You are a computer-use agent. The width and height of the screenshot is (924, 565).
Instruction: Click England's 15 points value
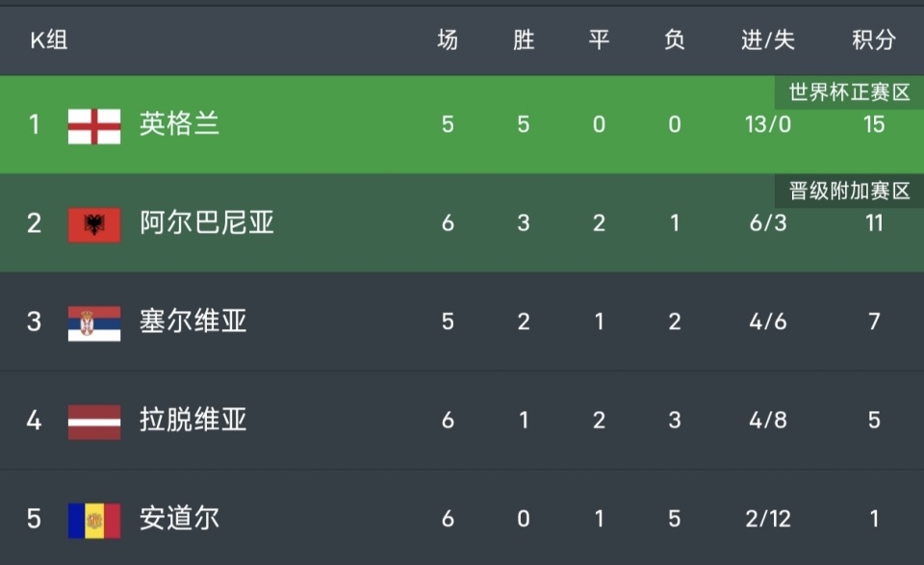873,125
